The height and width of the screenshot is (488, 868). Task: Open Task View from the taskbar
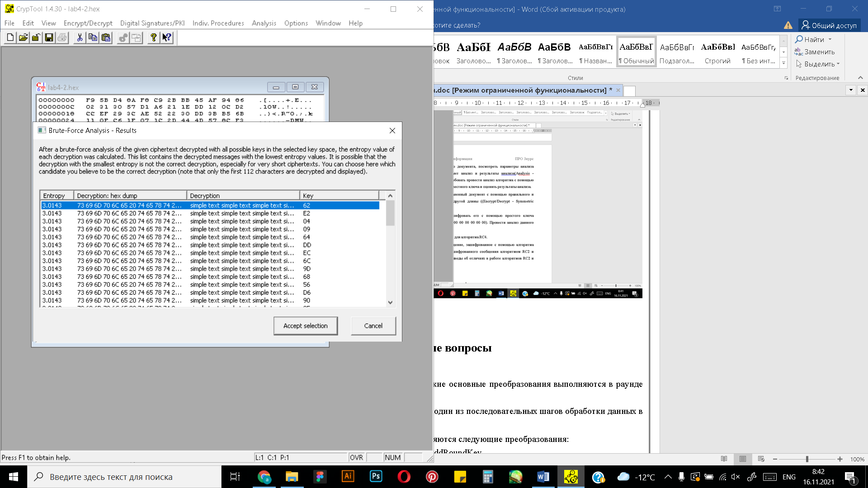(235, 477)
